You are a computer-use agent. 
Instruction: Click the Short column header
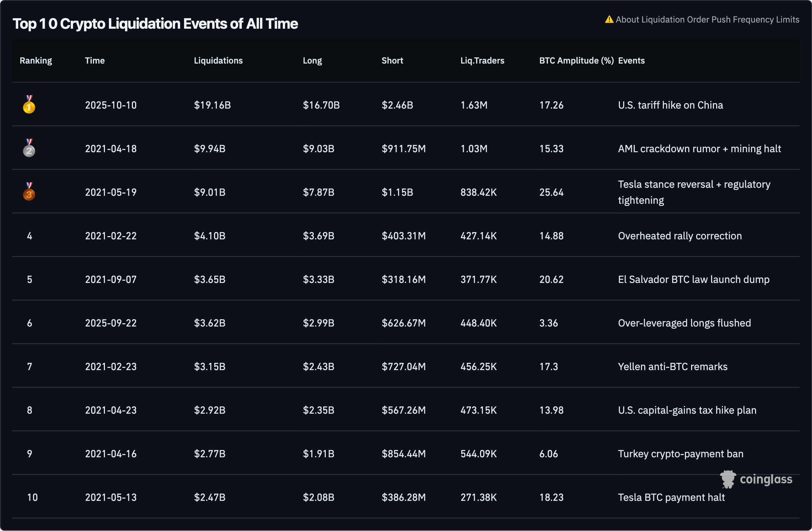[x=392, y=61]
